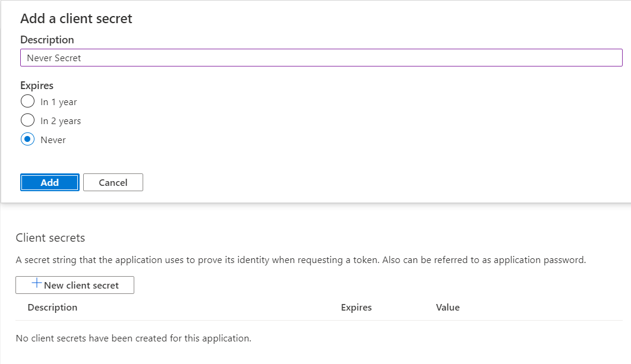This screenshot has width=631, height=364.
Task: Click the secret string explanation text
Action: 301,260
